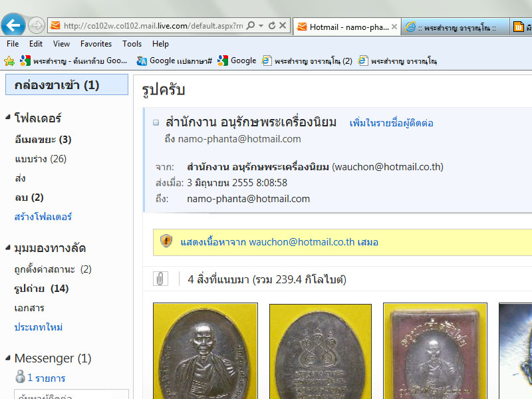
Task: Open the 'Google แปลภาษา#' favorite
Action: click(x=174, y=61)
